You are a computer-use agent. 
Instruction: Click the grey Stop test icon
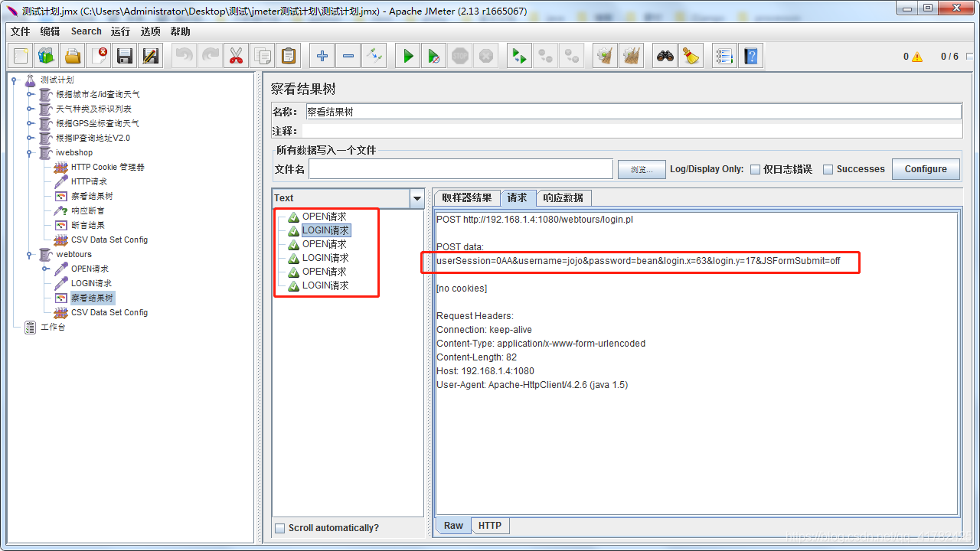pyautogui.click(x=460, y=56)
